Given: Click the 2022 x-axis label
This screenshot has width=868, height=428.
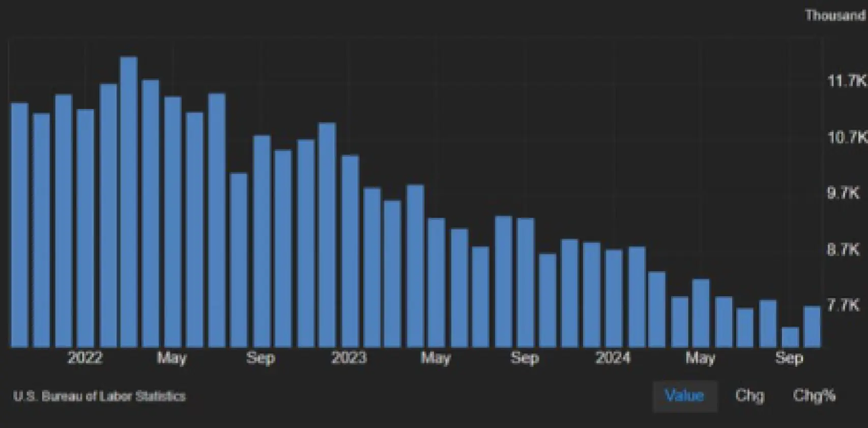Looking at the screenshot, I should pos(85,357).
